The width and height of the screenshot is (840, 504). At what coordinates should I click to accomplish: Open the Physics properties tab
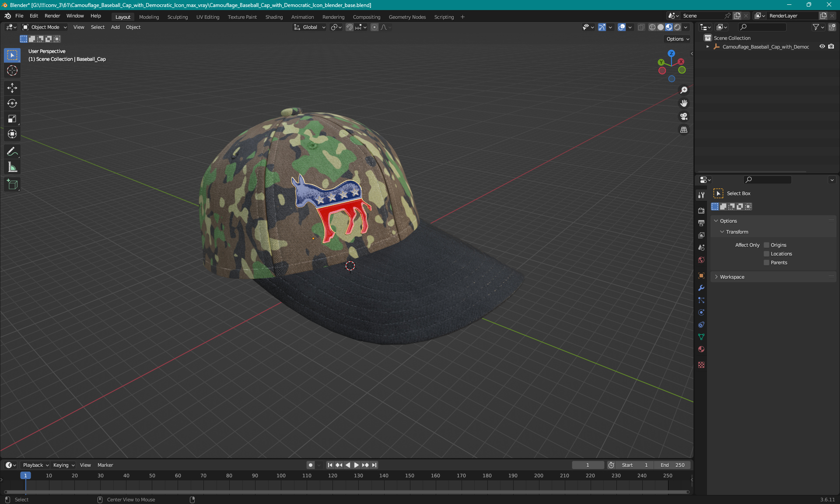point(701,312)
